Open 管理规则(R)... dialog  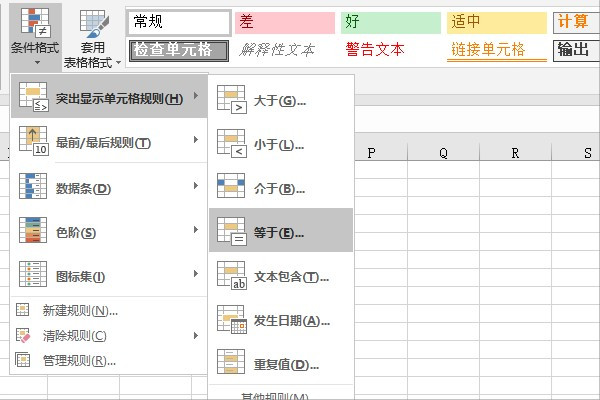(x=80, y=360)
